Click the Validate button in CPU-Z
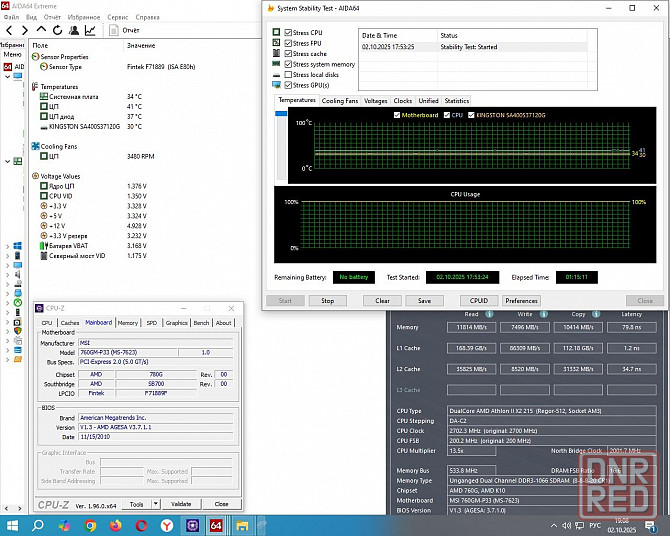Image resolution: width=670 pixels, height=536 pixels. tap(181, 504)
